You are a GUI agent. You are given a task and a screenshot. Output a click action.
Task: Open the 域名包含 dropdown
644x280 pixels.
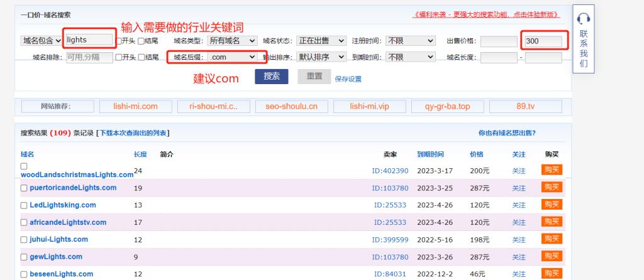coord(42,41)
